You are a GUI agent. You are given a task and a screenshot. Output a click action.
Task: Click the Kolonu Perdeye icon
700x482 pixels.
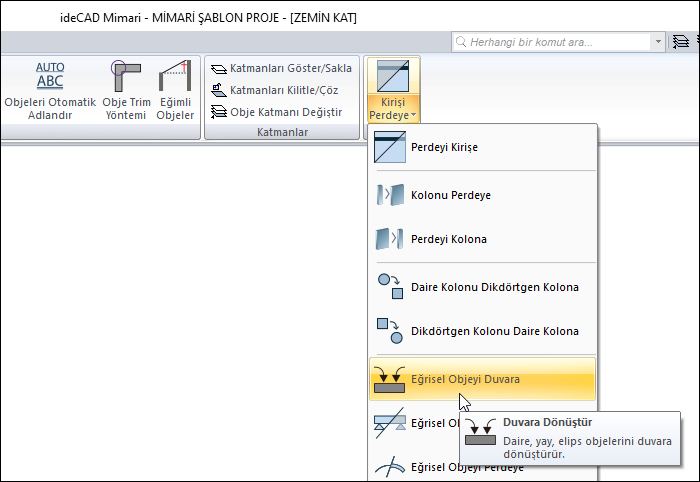tap(387, 194)
